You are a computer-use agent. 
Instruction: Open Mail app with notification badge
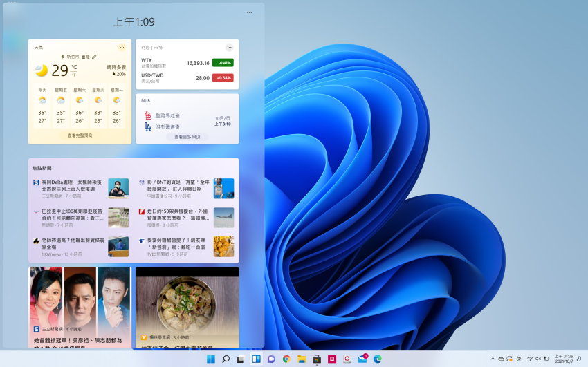click(362, 359)
